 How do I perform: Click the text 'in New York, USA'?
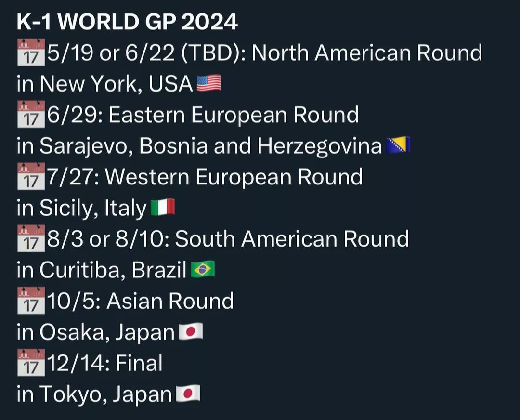pos(105,84)
